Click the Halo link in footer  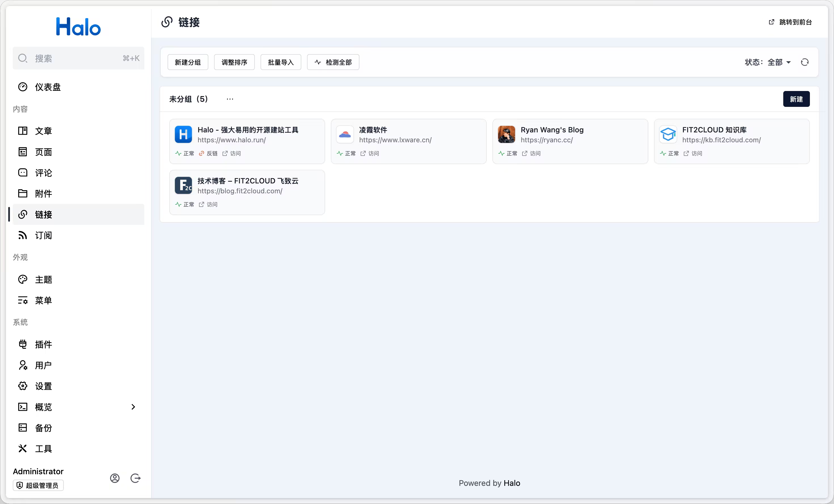(x=512, y=483)
